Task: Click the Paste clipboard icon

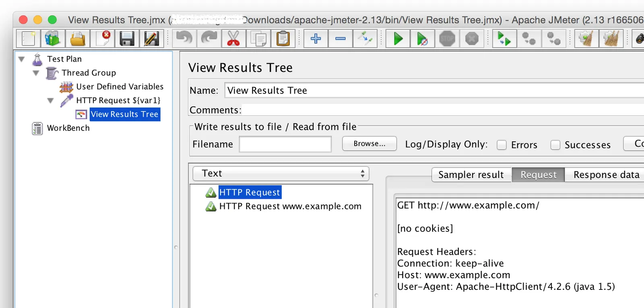Action: [x=283, y=39]
